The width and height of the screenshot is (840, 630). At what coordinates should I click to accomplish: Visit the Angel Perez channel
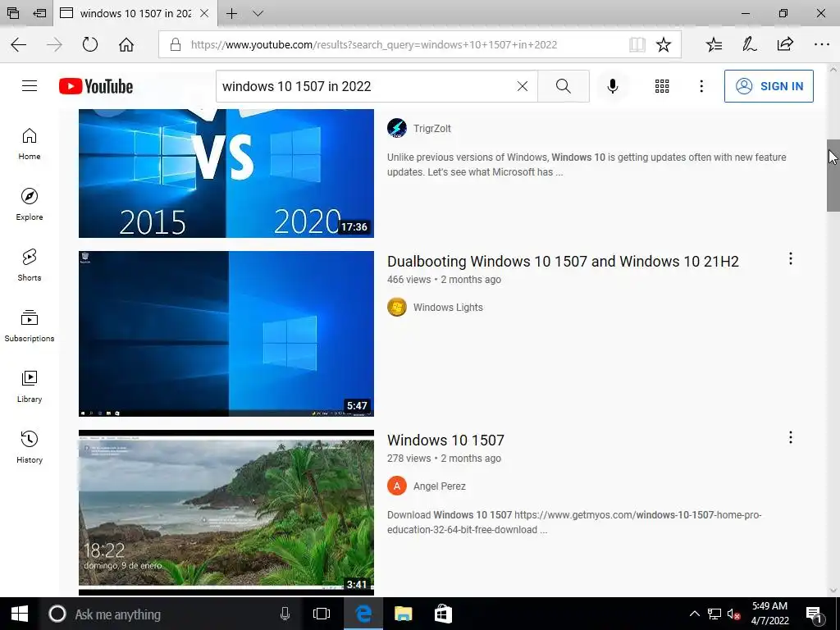[x=440, y=486]
